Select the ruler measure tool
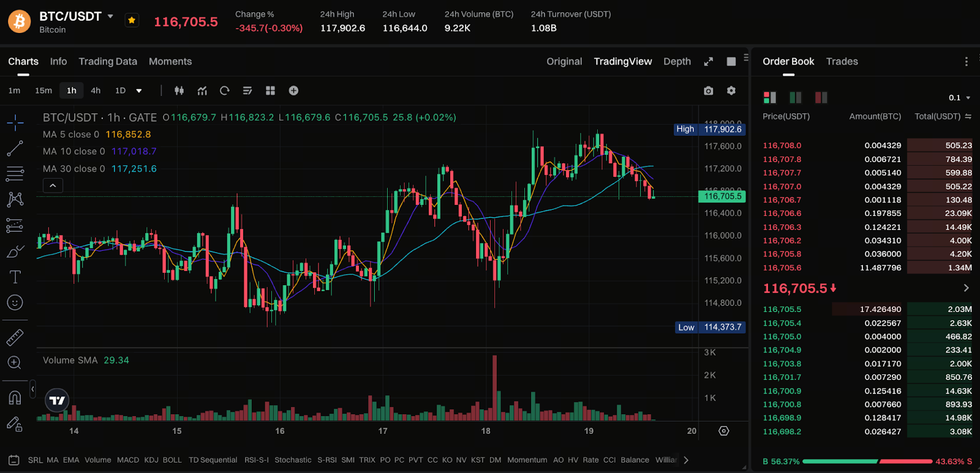 coord(15,337)
